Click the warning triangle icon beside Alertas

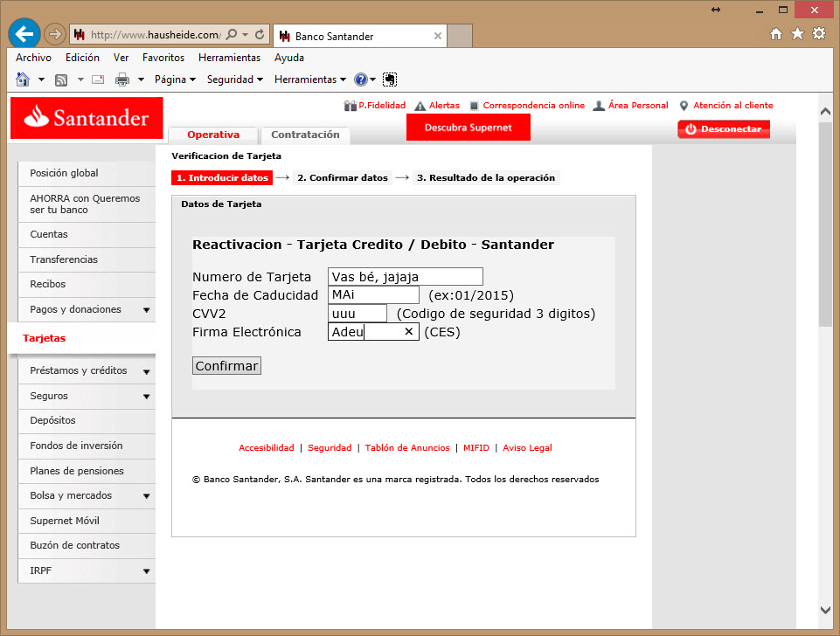pyautogui.click(x=420, y=106)
